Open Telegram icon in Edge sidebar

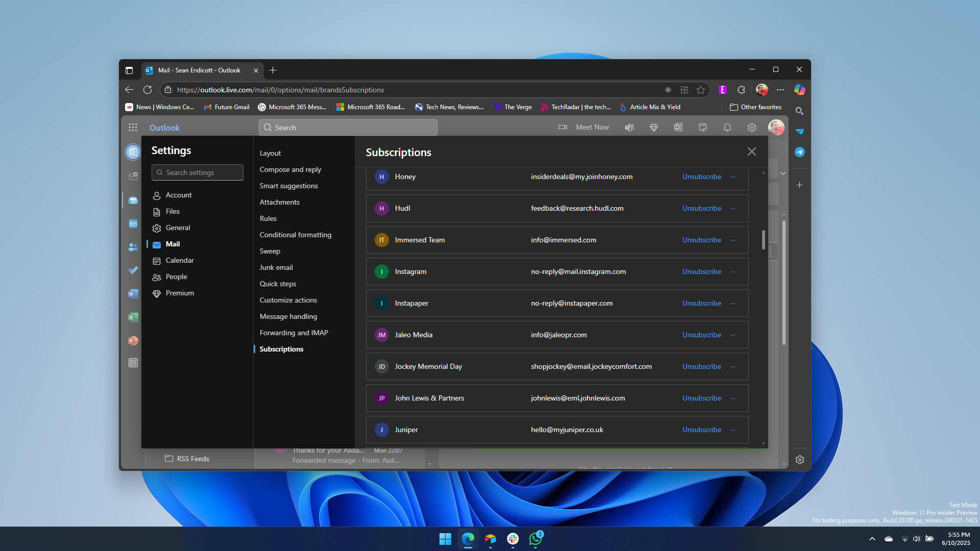click(x=800, y=152)
